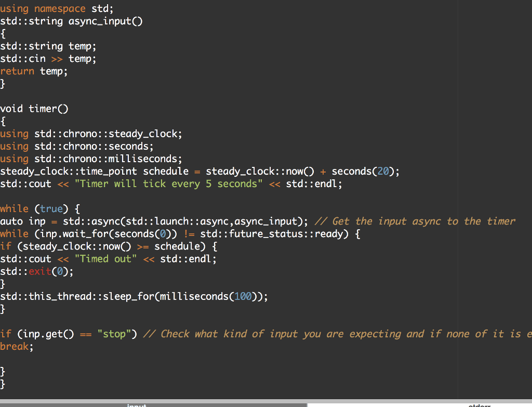The height and width of the screenshot is (407, 532).
Task: Click the while (true) keyword
Action: pos(23,208)
